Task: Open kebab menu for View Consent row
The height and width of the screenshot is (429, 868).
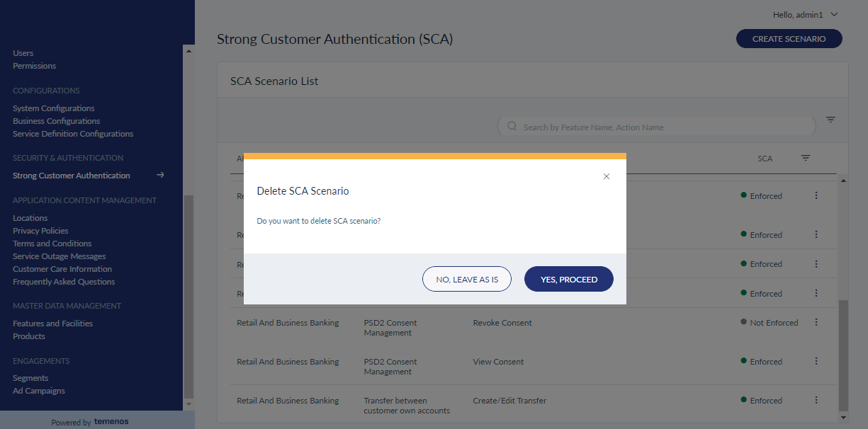Action: click(816, 361)
